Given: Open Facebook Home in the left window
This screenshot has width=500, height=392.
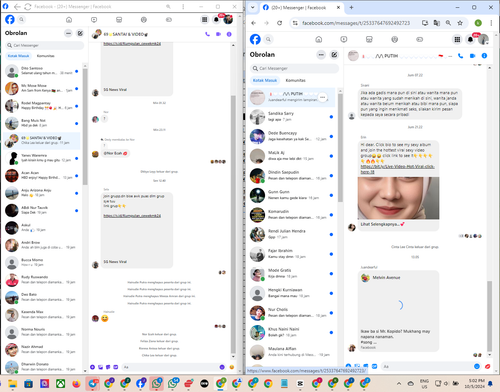Looking at the screenshot, I should coord(69,20).
